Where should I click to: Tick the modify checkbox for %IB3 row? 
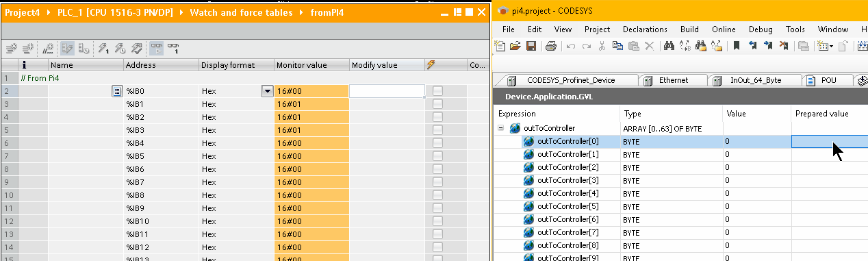pos(438,130)
